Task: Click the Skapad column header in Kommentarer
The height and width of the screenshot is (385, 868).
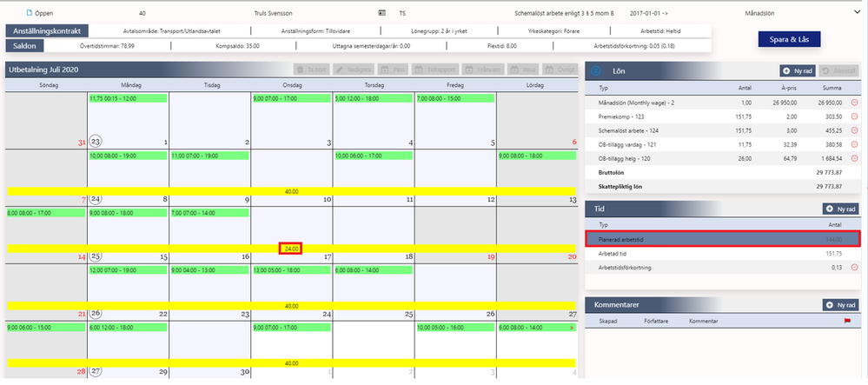Action: (608, 322)
